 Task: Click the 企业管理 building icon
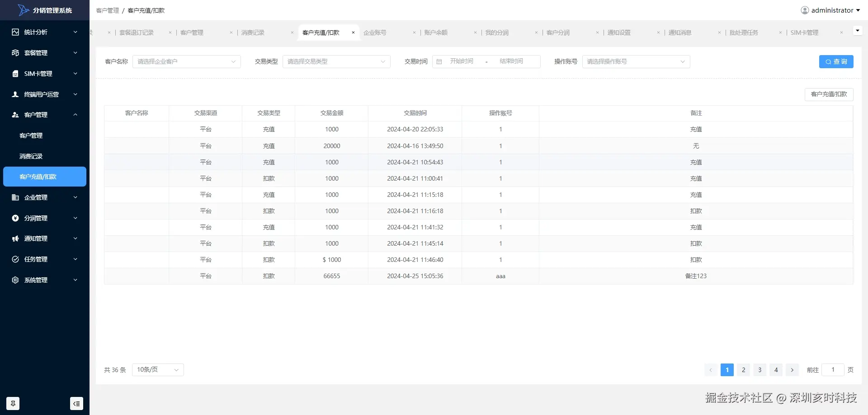15,197
